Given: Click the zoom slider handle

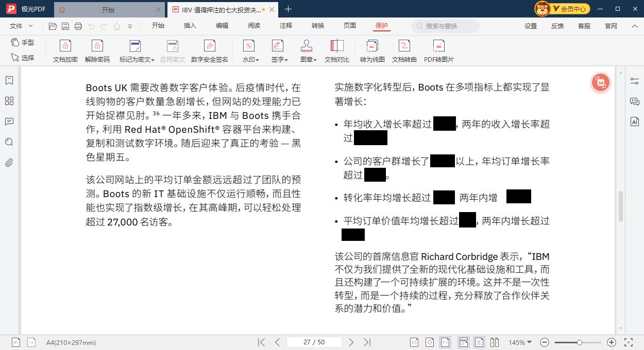Looking at the screenshot, I should pos(580,342).
